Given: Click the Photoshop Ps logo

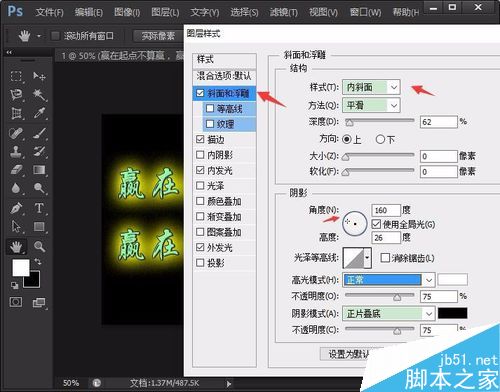Looking at the screenshot, I should 15,11.
